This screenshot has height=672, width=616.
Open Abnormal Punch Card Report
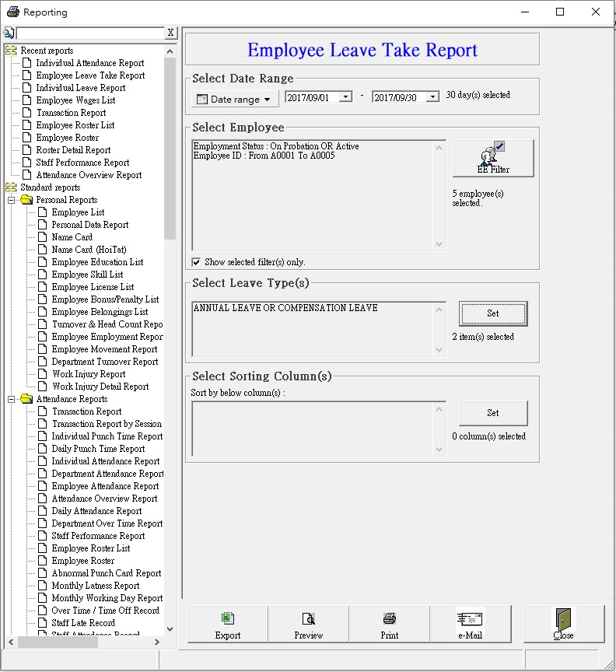click(x=107, y=573)
